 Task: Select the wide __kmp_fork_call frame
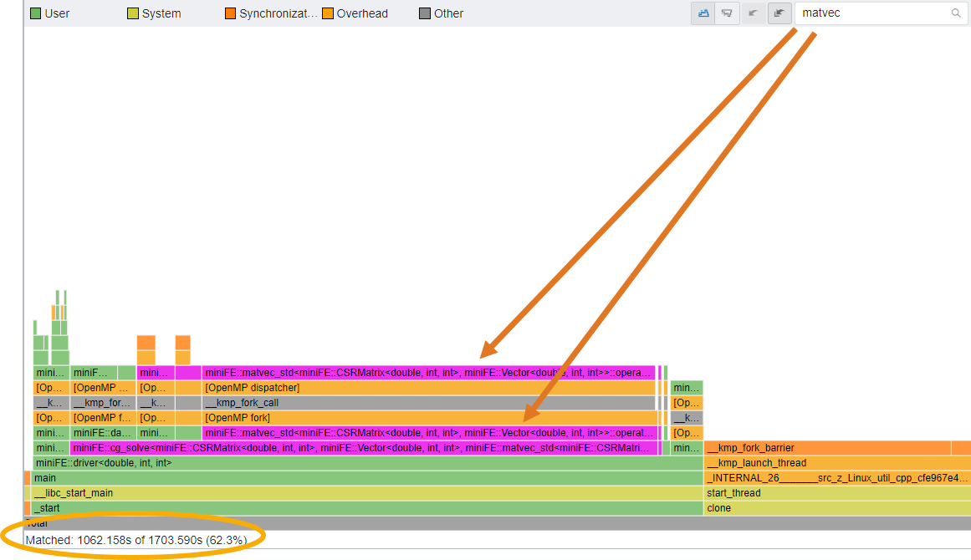click(x=428, y=403)
